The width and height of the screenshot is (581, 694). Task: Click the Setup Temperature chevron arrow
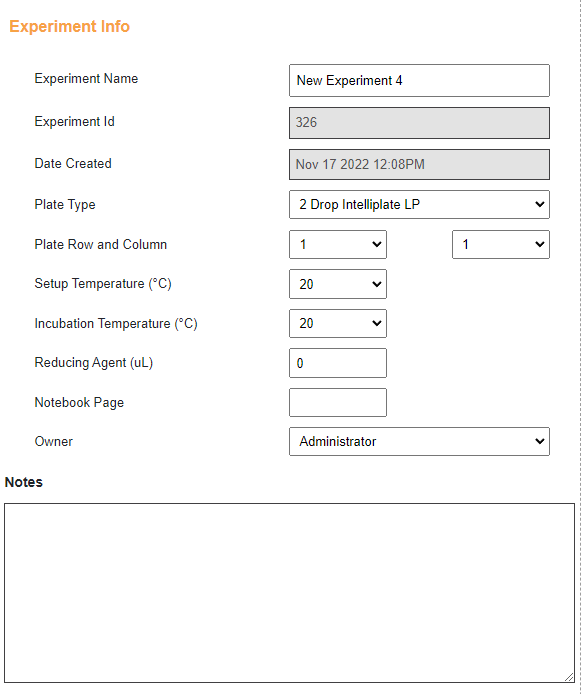point(377,284)
